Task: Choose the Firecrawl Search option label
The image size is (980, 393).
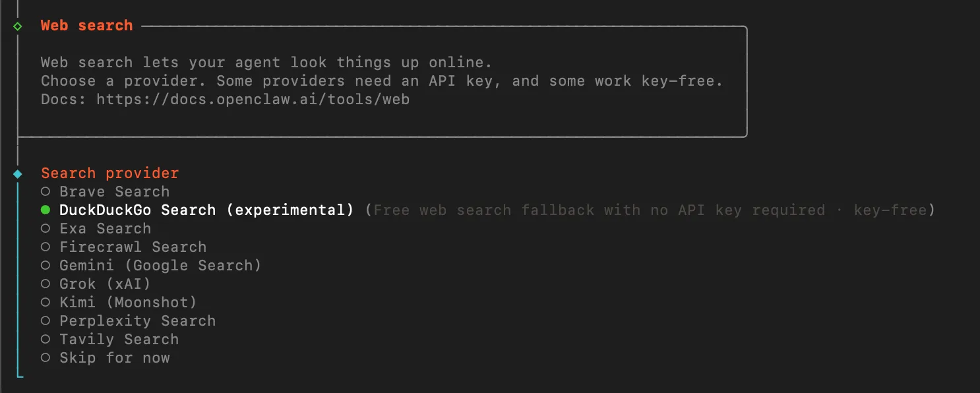Action: (x=133, y=247)
